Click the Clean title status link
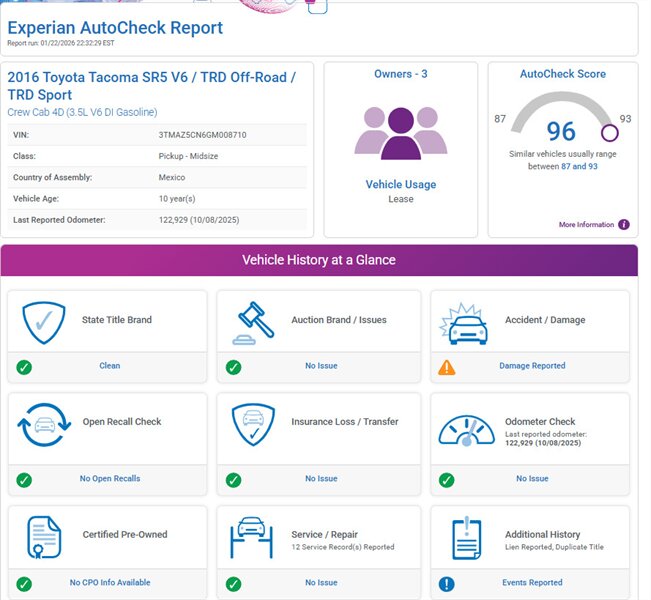 click(110, 366)
